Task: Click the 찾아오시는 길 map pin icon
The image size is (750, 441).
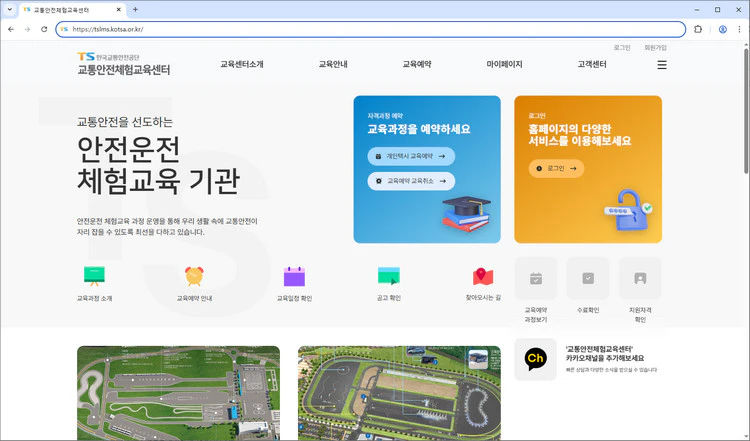Action: click(x=483, y=276)
